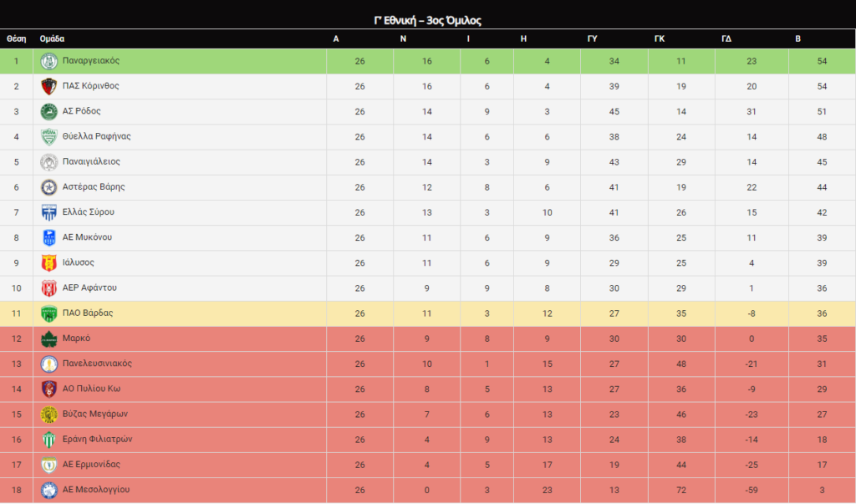Open the ΑΕ Μυκόνου team link
856x504 pixels.
(87, 237)
